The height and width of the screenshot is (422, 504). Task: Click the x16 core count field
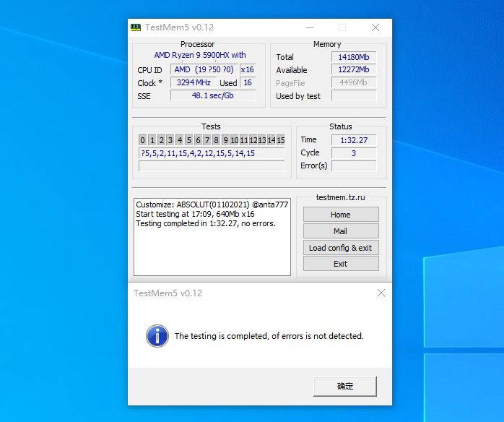coord(248,69)
